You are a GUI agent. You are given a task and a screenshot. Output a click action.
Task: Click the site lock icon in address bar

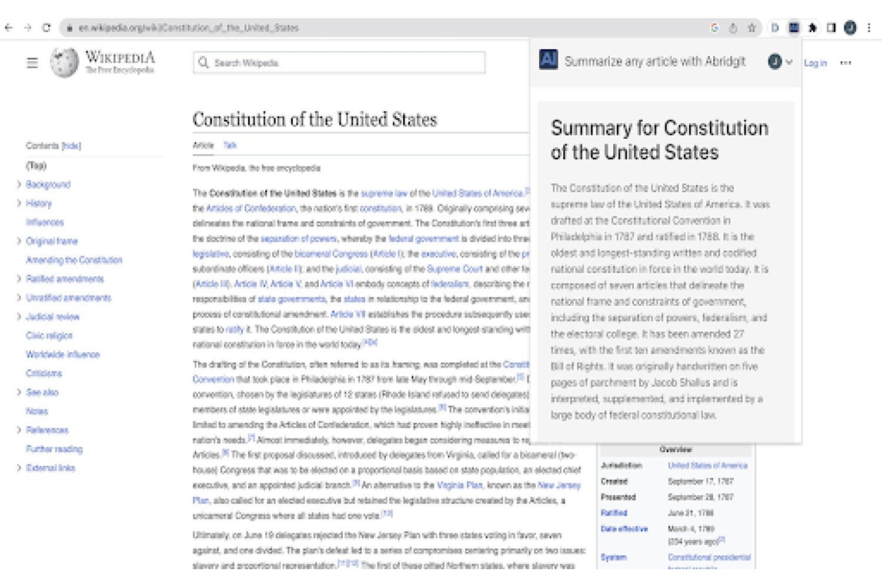point(69,28)
